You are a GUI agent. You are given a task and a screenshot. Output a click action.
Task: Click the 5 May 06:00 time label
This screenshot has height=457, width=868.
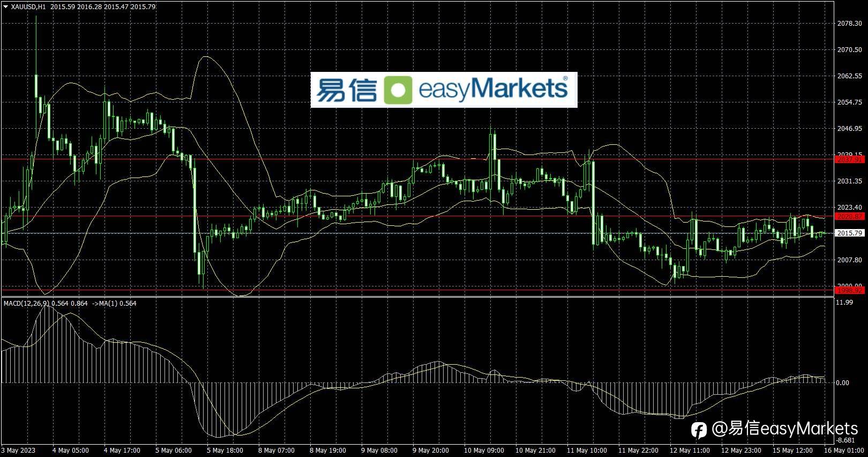(174, 451)
